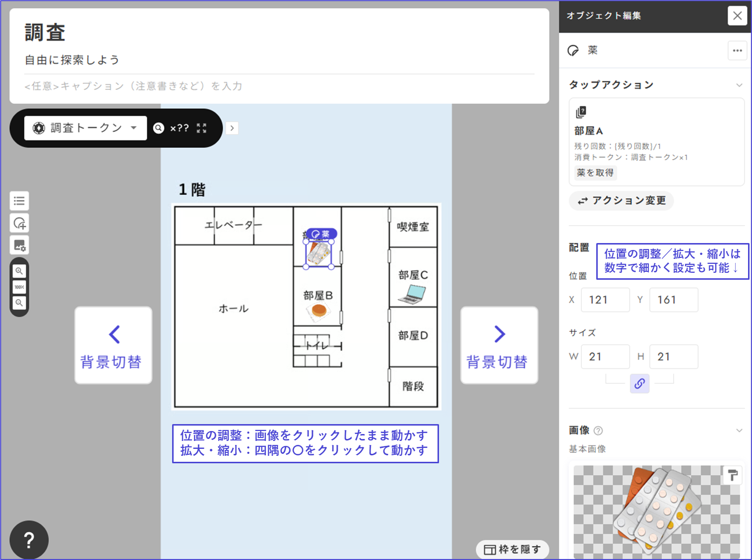Click the アクション変更 button
752x560 pixels.
622,200
